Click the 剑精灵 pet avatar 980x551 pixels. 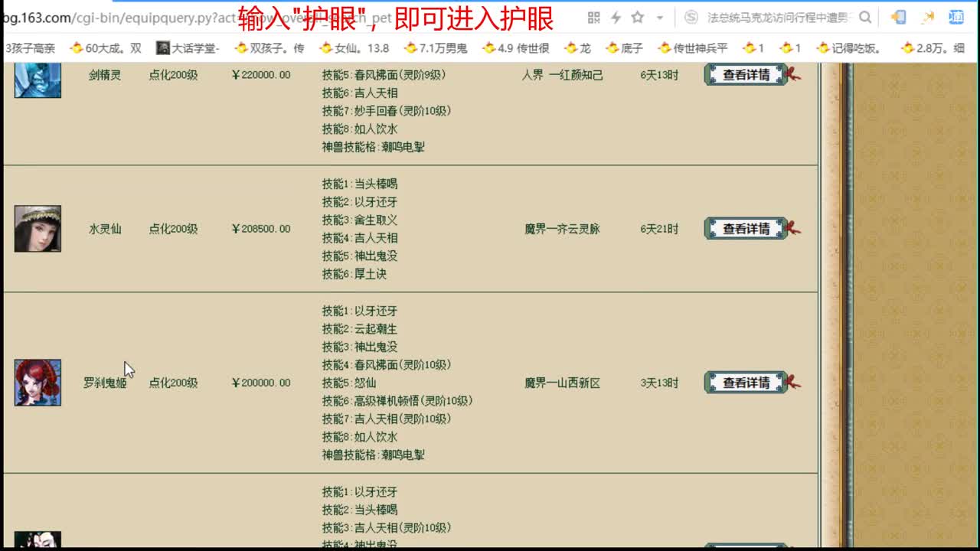[x=38, y=80]
